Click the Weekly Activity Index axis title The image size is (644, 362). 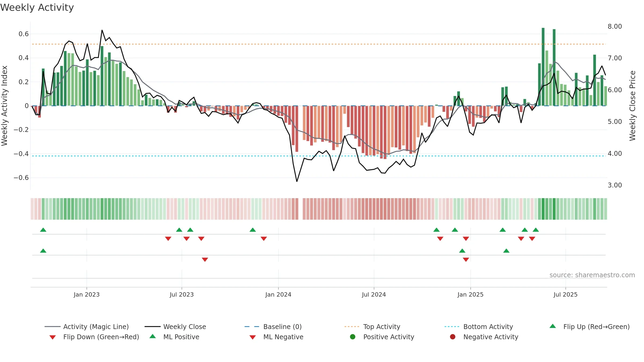tap(4, 106)
